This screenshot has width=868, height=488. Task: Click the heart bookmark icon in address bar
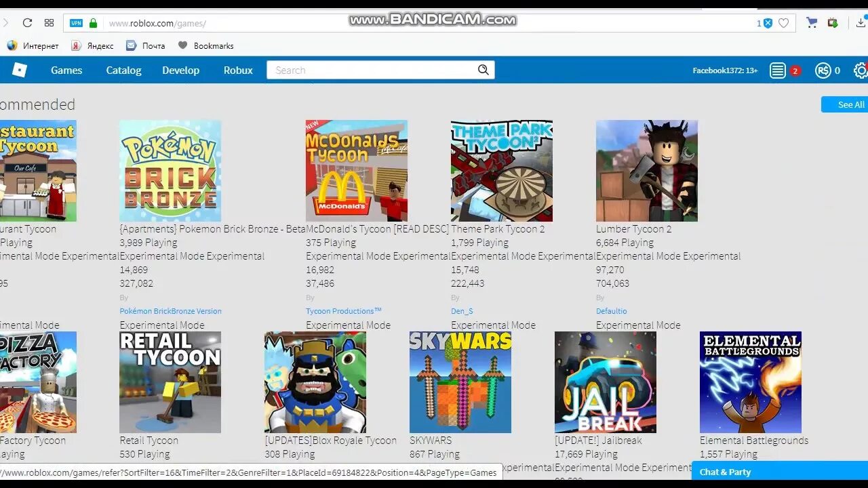click(x=783, y=23)
